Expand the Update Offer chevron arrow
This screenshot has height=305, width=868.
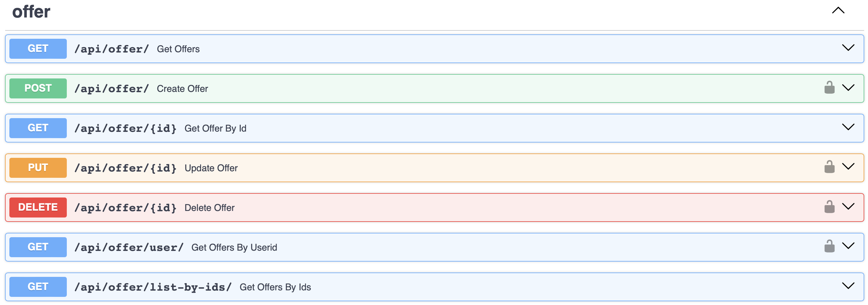848,167
